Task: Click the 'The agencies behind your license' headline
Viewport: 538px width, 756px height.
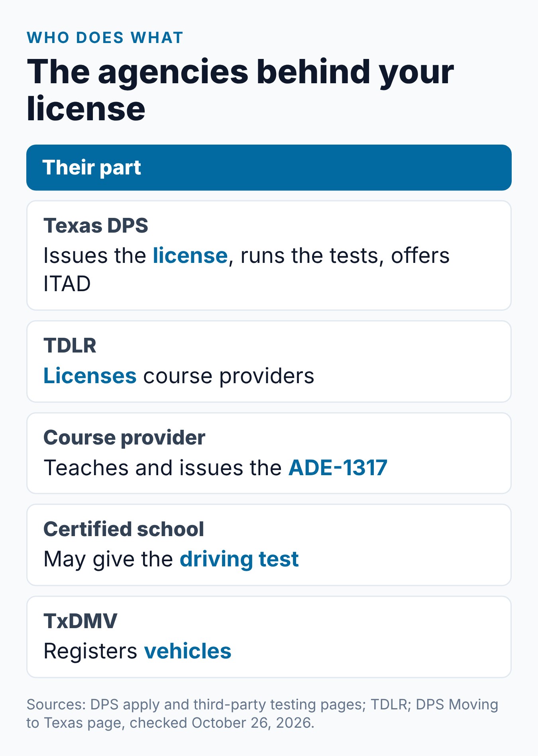Action: (240, 90)
